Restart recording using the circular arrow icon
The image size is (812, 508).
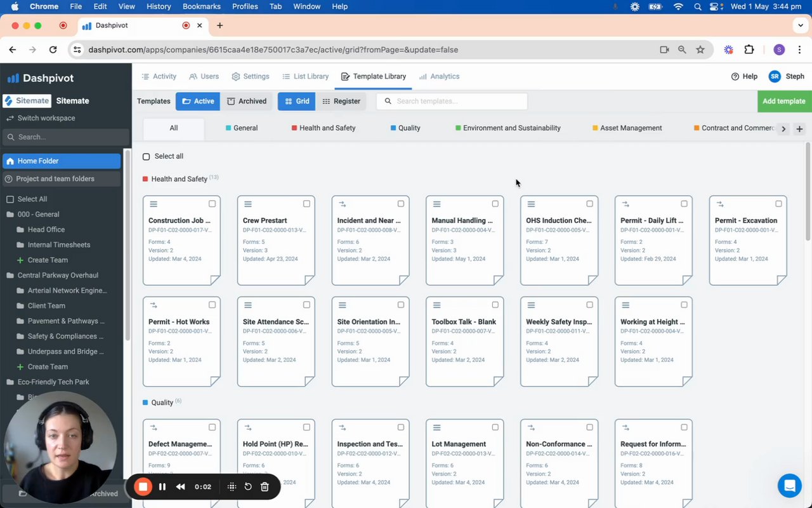tap(248, 487)
